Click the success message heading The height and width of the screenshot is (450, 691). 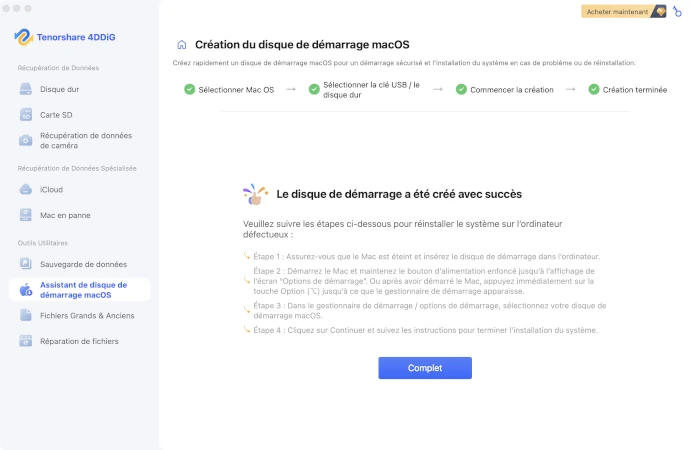pyautogui.click(x=399, y=194)
